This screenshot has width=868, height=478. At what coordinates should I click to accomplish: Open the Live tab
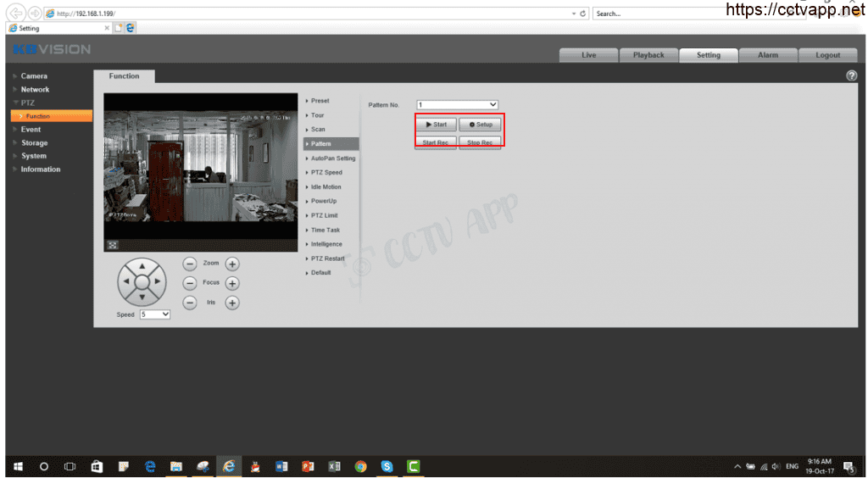[x=589, y=55]
